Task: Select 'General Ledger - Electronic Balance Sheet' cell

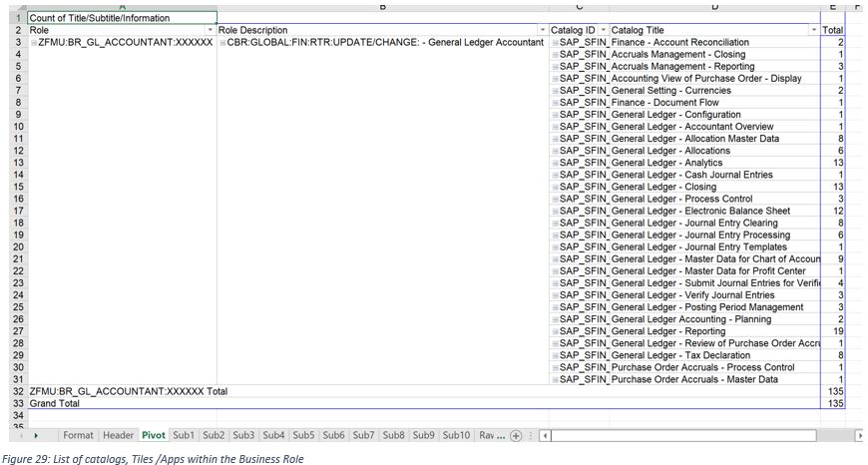Action: (x=714, y=211)
